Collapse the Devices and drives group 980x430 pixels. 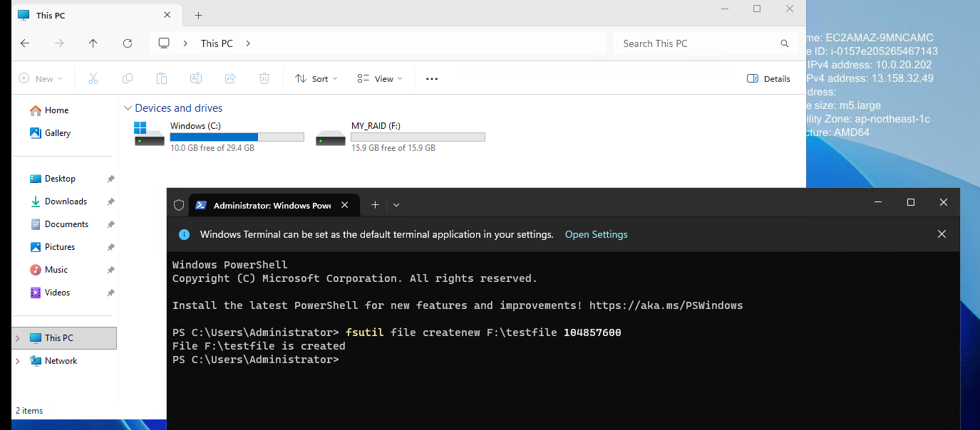coord(128,108)
